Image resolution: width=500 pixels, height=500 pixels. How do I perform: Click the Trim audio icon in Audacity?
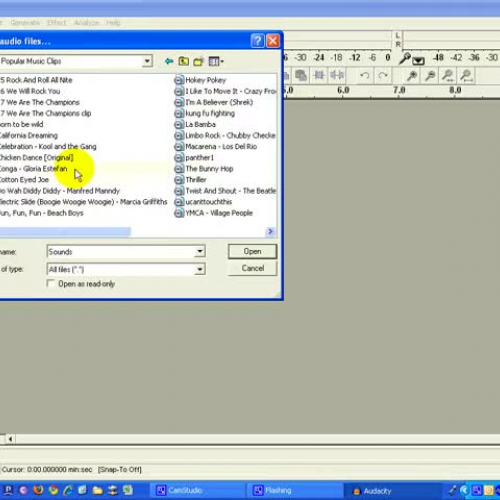click(319, 76)
